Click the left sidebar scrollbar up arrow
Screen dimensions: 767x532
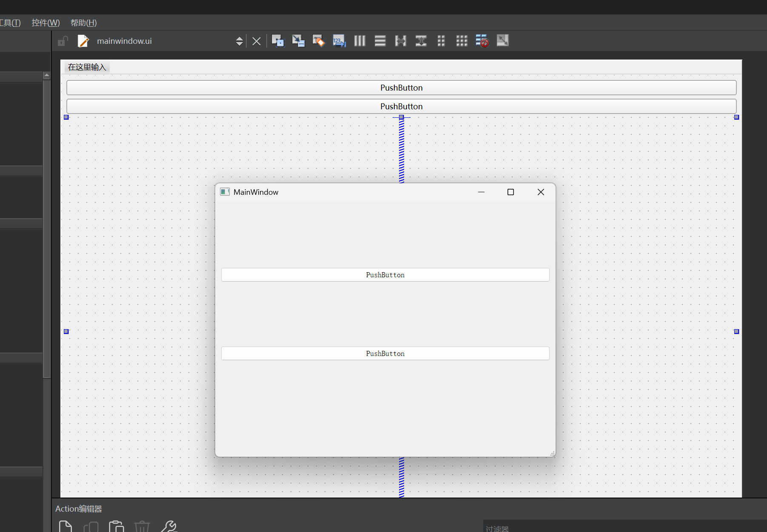point(47,76)
